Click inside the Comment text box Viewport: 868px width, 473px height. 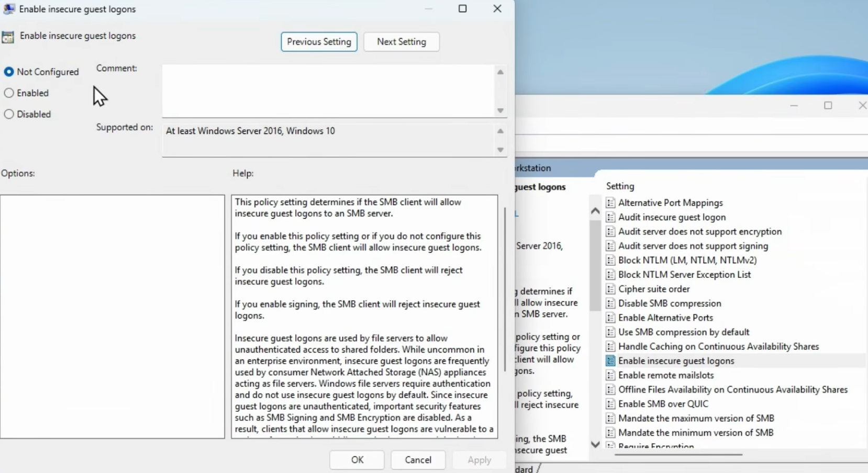pos(328,91)
